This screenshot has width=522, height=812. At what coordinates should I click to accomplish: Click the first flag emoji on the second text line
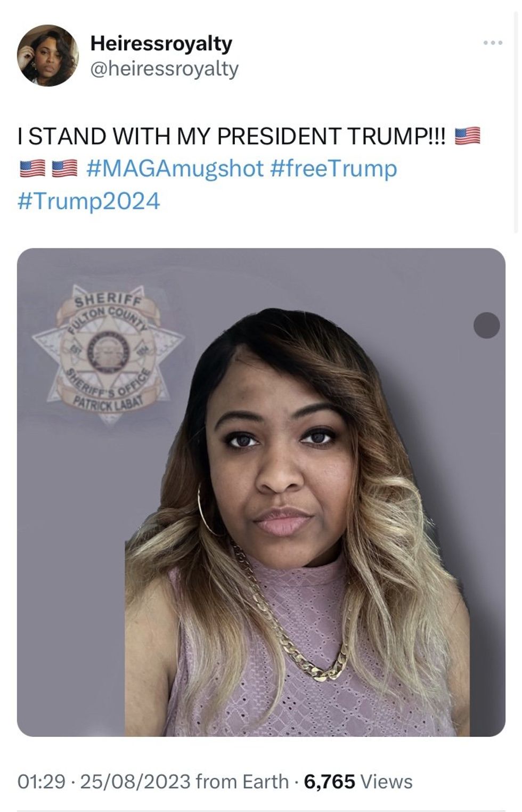pyautogui.click(x=32, y=169)
